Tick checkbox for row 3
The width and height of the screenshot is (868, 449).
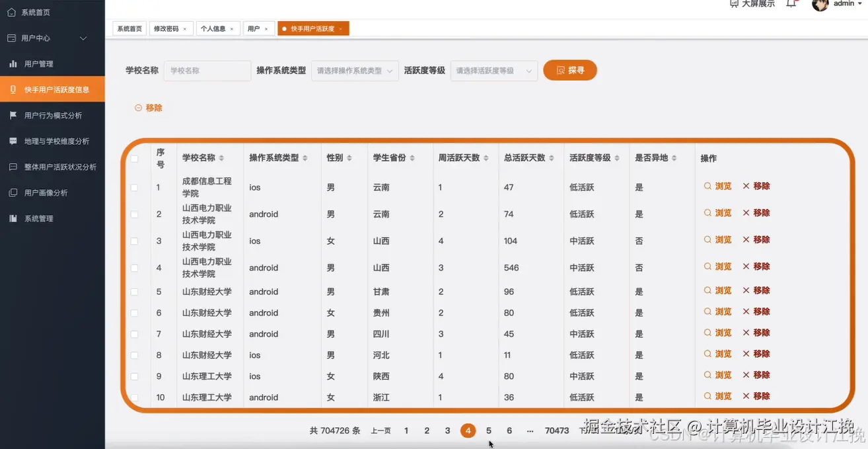[135, 241]
